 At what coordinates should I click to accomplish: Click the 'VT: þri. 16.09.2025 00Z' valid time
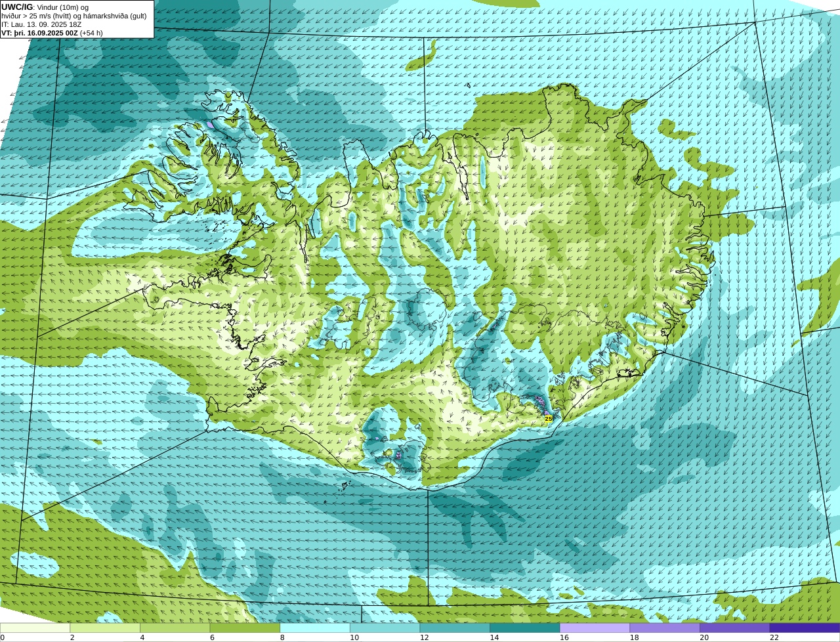39,33
